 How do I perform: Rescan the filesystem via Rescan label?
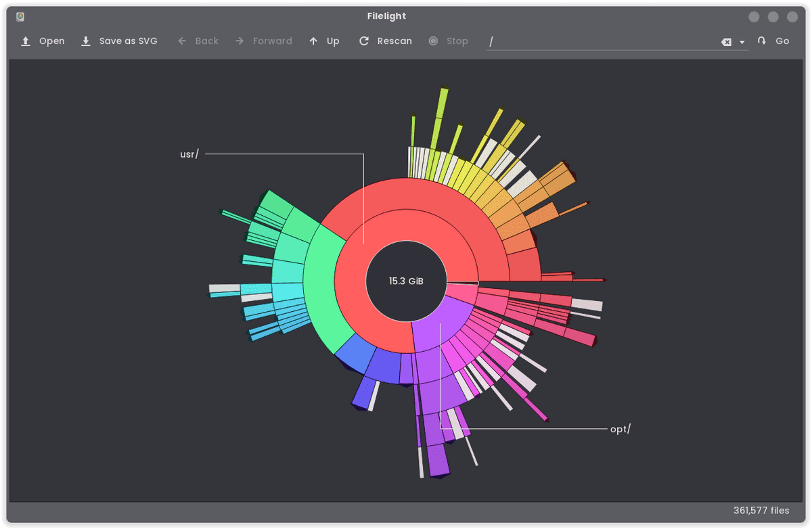394,41
